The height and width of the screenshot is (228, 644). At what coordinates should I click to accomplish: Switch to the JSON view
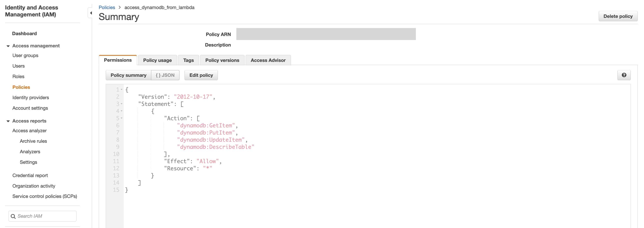coord(165,75)
